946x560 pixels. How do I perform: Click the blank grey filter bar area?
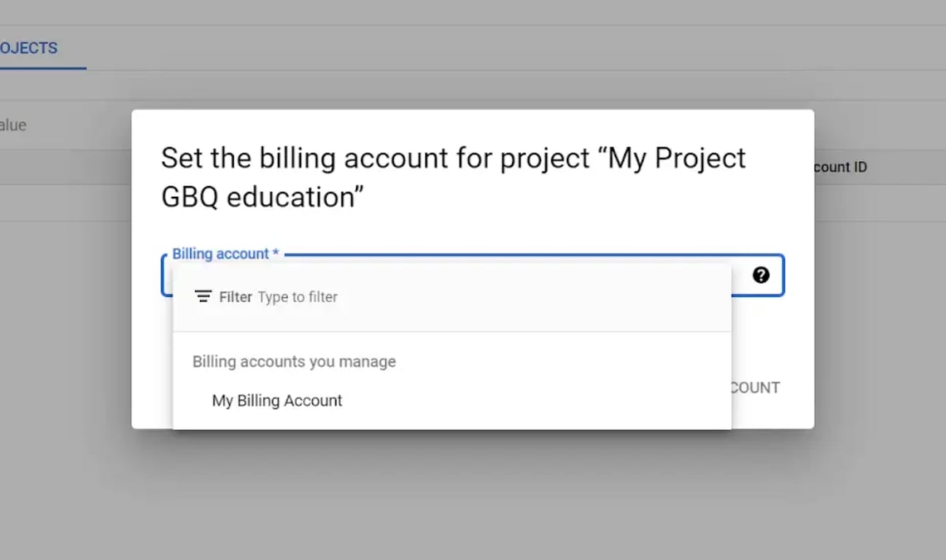click(x=532, y=297)
